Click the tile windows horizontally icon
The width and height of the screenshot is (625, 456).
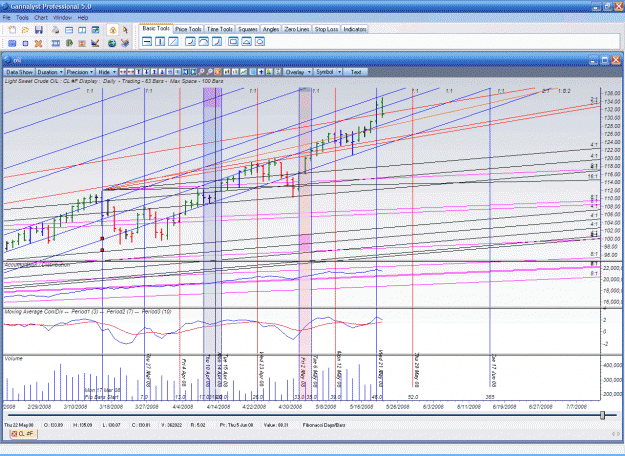click(69, 30)
